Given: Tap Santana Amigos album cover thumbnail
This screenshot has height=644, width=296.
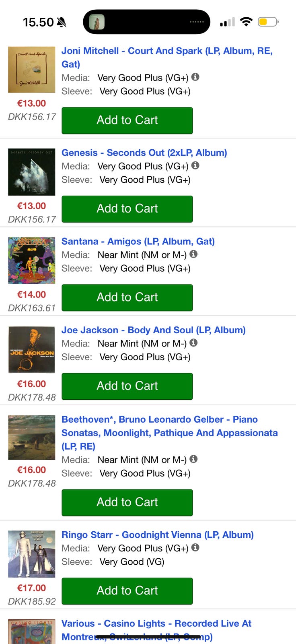Looking at the screenshot, I should 32,260.
